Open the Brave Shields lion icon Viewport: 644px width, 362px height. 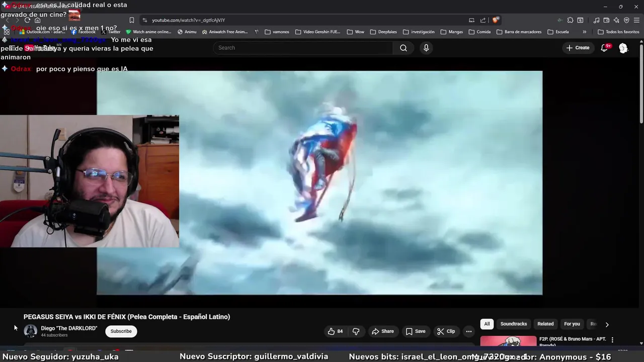pyautogui.click(x=496, y=20)
